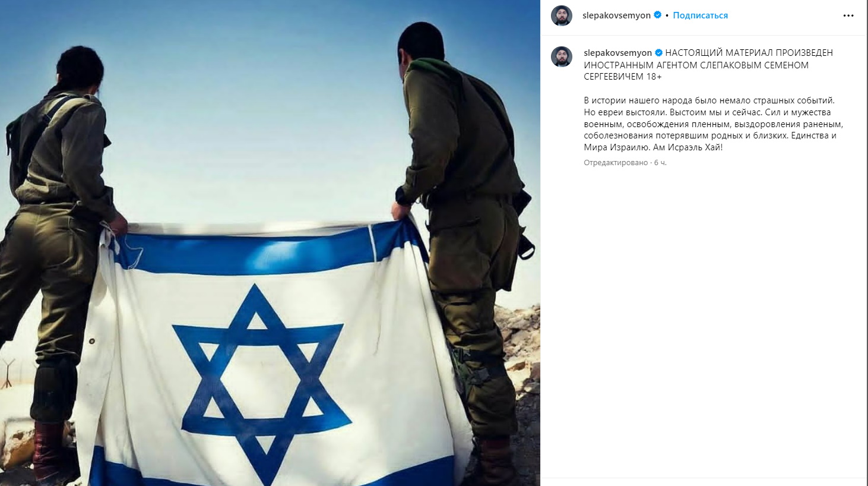Click the empty comments area below caption

(x=704, y=321)
